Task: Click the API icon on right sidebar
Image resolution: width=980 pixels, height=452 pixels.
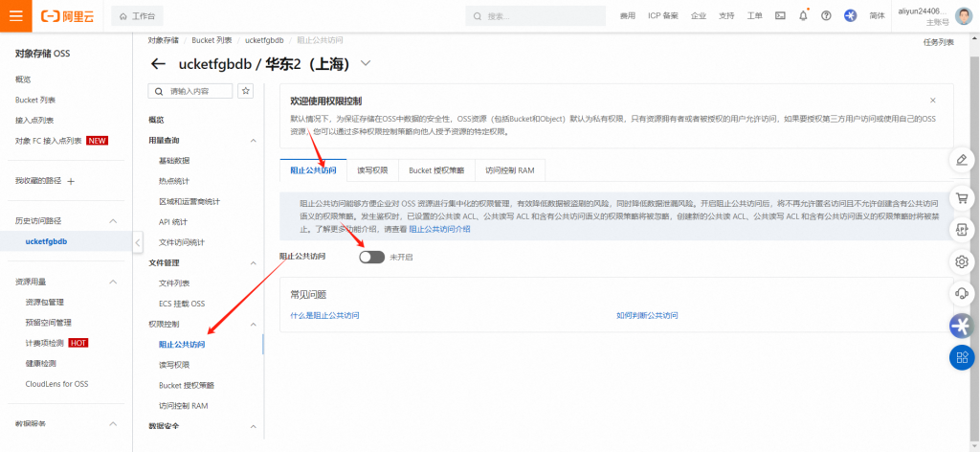Action: click(962, 230)
